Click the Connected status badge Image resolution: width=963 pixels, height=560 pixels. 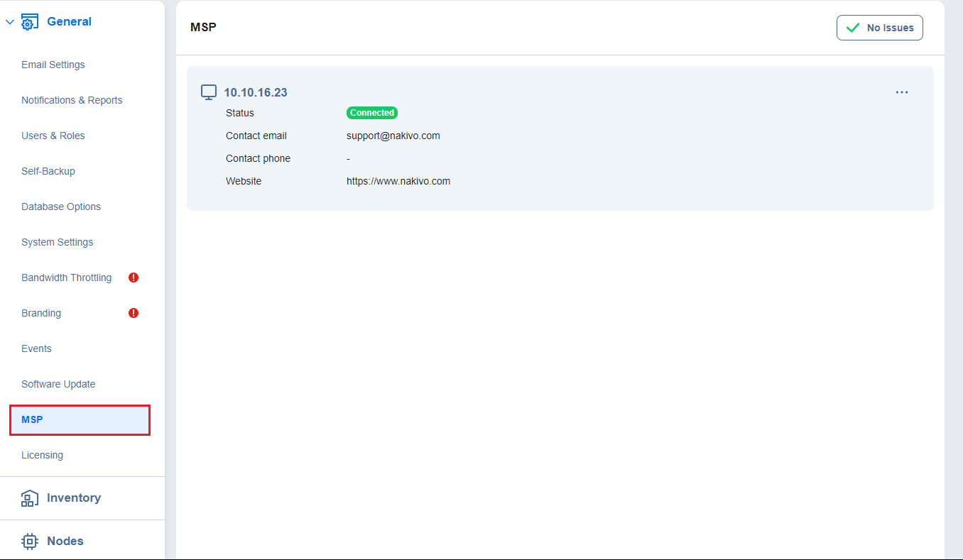372,113
